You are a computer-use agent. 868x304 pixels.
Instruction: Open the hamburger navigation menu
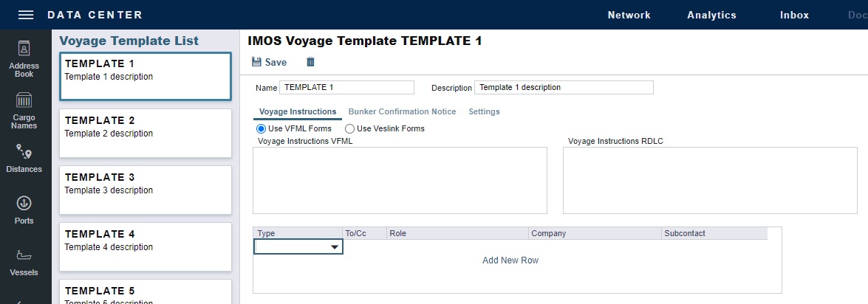click(26, 15)
